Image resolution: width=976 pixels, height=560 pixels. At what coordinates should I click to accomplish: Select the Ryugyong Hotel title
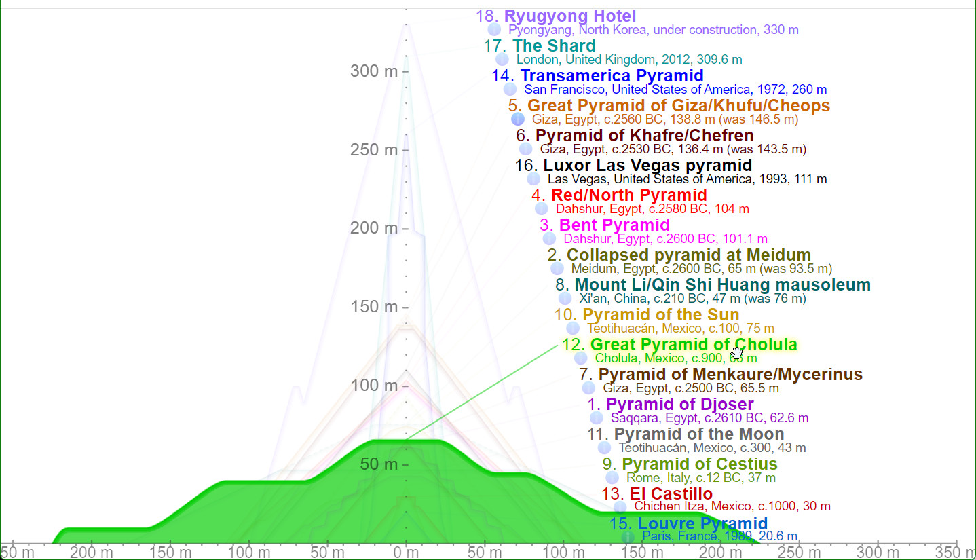(x=569, y=16)
